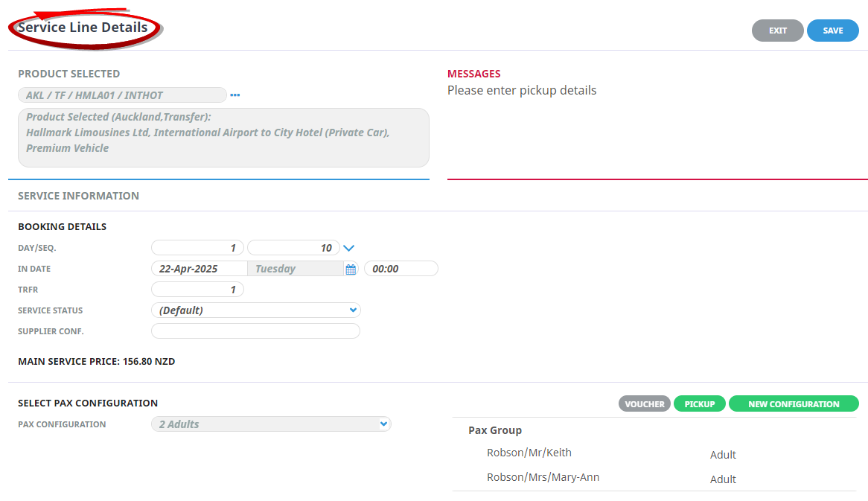Click the Seq field showing 10

(293, 248)
